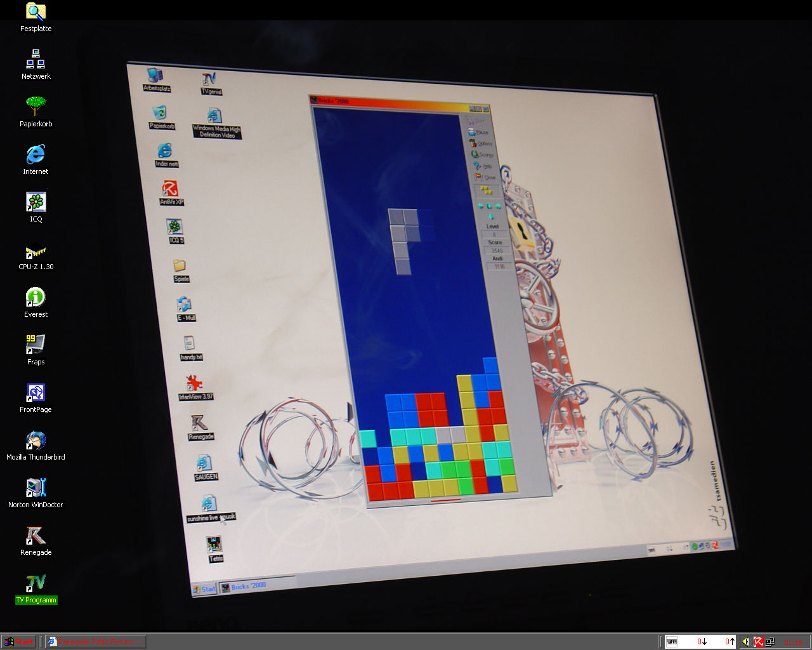Launch the Internet Explorer desktop shortcut
This screenshot has height=650, width=812.
click(36, 154)
